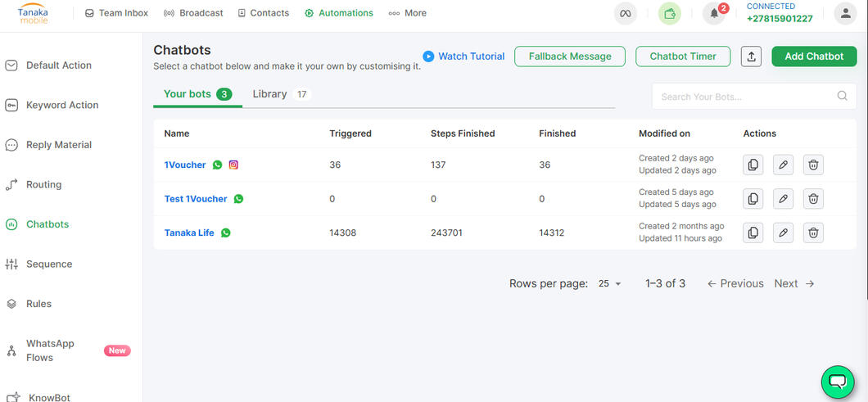This screenshot has width=868, height=402.
Task: Open the 1Voucher chatbot link
Action: coord(185,165)
